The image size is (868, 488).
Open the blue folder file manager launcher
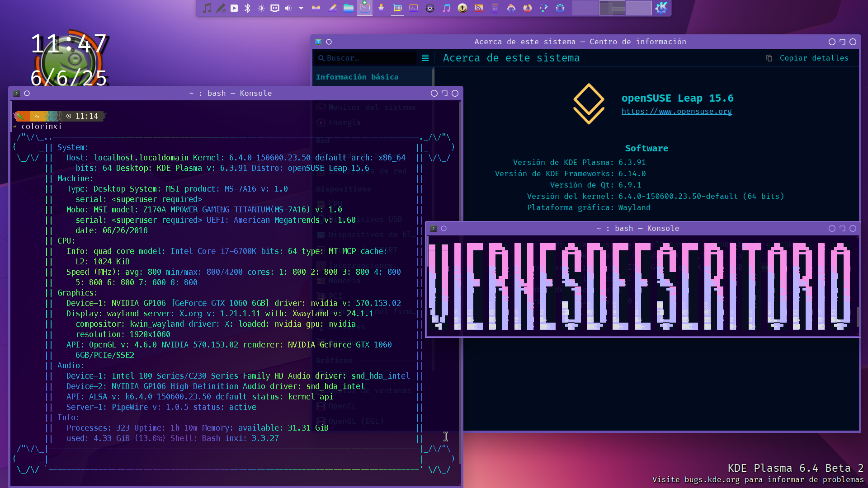pos(349,8)
